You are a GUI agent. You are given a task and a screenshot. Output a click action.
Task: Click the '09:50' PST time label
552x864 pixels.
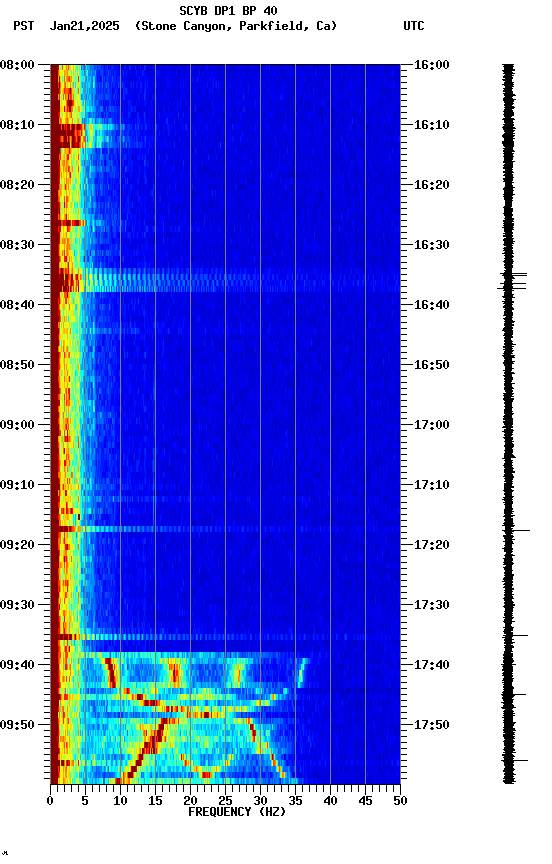[17, 725]
